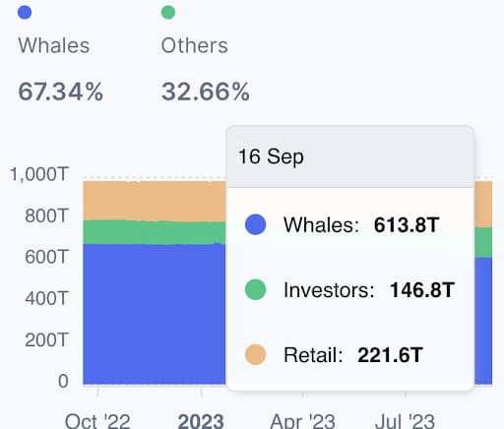Click the green Investors tooltip dot

255,289
